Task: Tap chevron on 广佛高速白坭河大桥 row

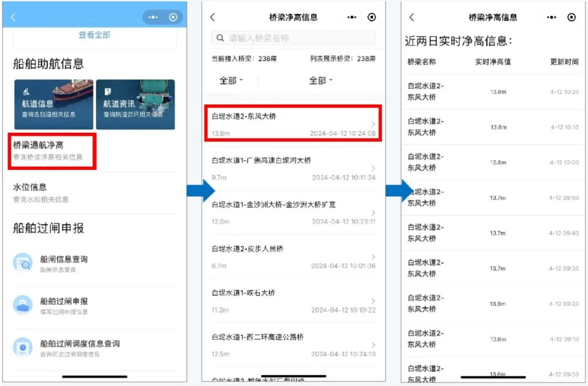Action: [x=373, y=168]
